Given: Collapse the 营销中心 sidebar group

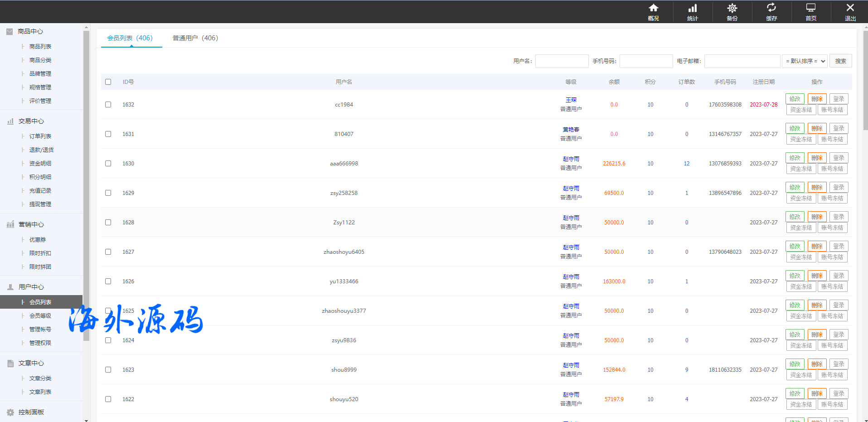Looking at the screenshot, I should point(31,224).
